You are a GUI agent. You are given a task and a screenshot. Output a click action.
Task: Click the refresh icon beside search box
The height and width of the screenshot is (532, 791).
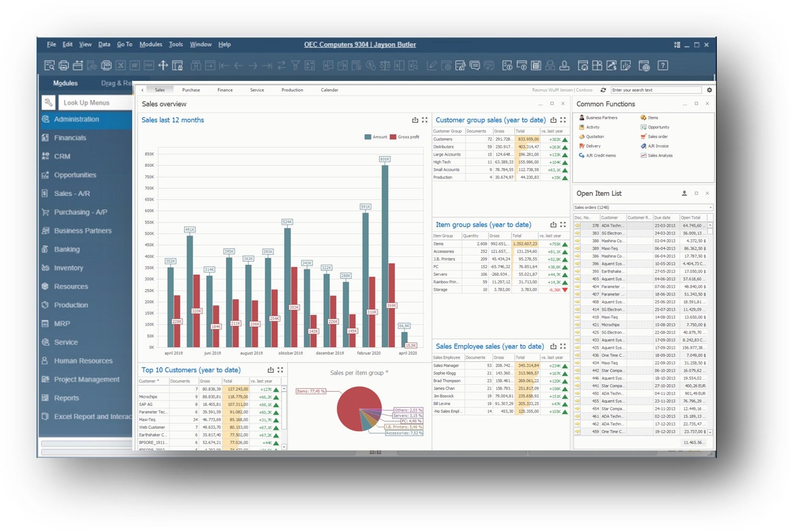point(603,90)
